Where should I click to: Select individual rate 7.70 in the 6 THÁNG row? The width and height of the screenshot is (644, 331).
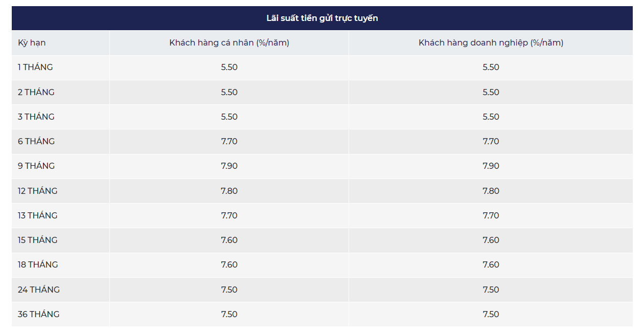[229, 141]
